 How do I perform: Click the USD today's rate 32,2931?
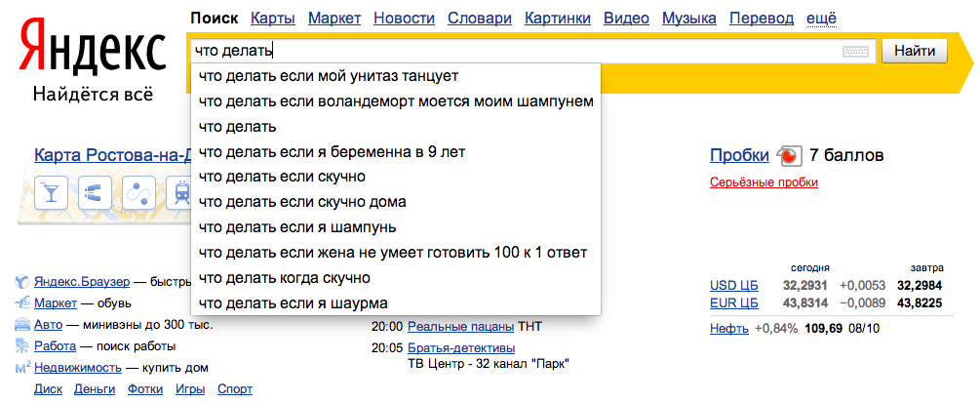805,286
